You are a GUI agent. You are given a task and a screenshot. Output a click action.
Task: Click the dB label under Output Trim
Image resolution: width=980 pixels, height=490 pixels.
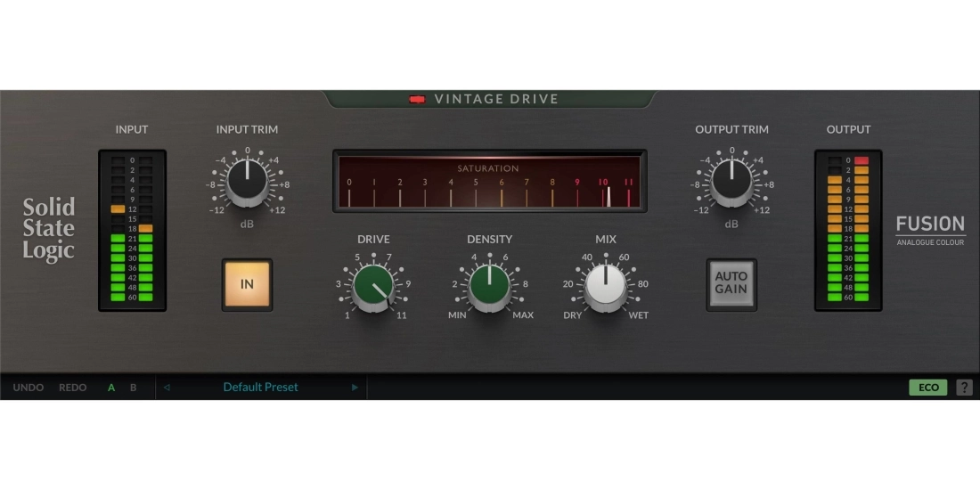click(x=731, y=223)
